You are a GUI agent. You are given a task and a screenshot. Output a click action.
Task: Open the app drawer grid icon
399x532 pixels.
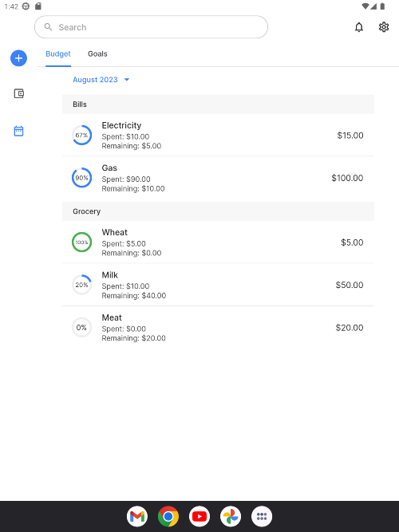[262, 516]
